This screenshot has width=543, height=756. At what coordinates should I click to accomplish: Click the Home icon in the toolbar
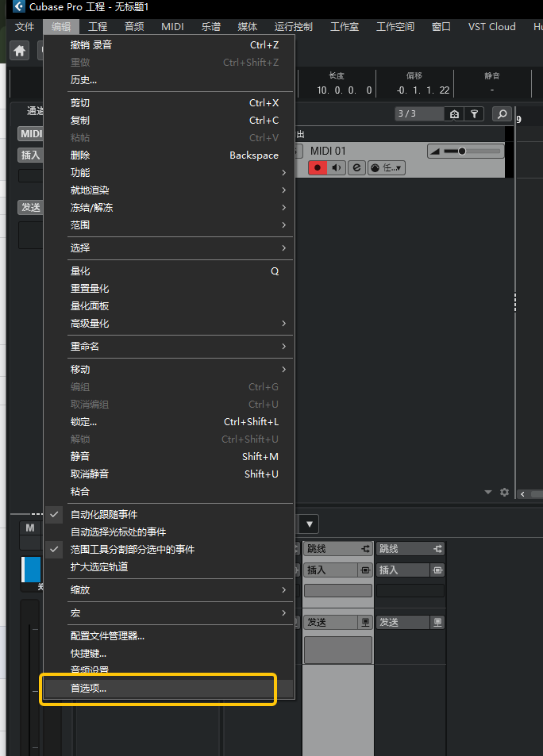point(19,51)
